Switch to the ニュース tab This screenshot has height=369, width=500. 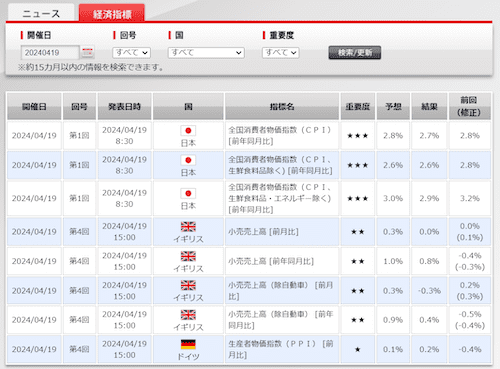(x=41, y=13)
